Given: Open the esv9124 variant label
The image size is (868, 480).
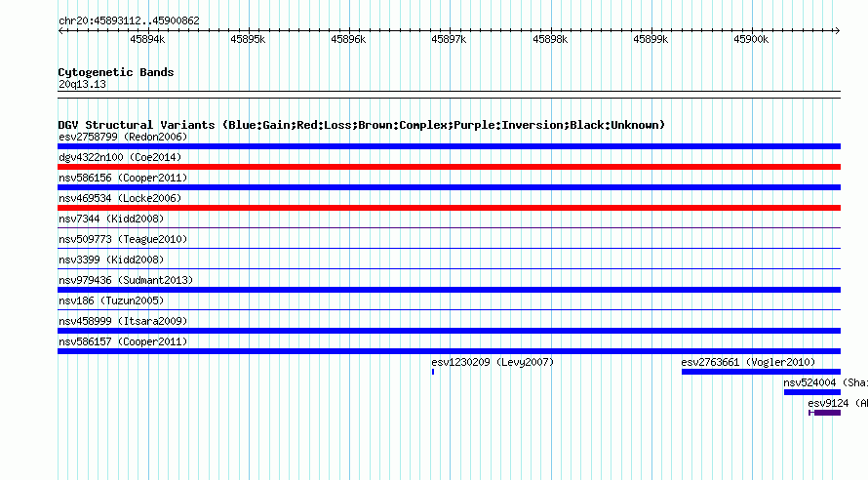Looking at the screenshot, I should 838,403.
